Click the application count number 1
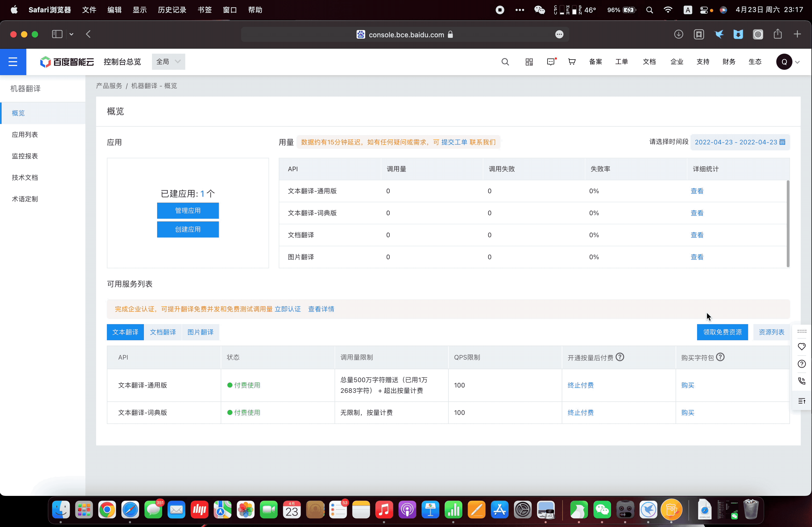The height and width of the screenshot is (527, 812). [x=202, y=194]
